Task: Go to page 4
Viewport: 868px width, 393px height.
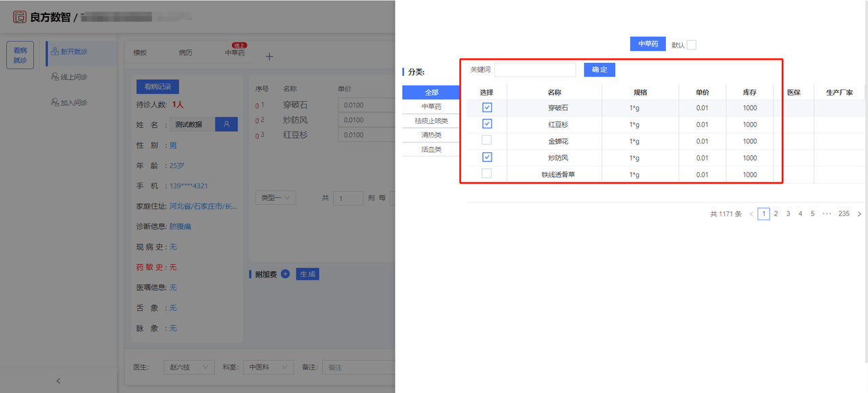Action: click(800, 214)
